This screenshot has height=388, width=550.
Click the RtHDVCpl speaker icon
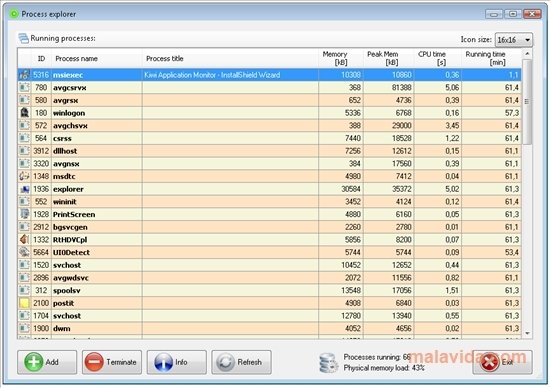pos(24,239)
